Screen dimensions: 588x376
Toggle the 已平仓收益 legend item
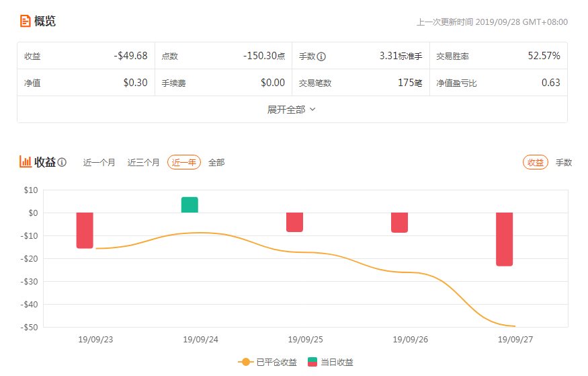pyautogui.click(x=267, y=362)
